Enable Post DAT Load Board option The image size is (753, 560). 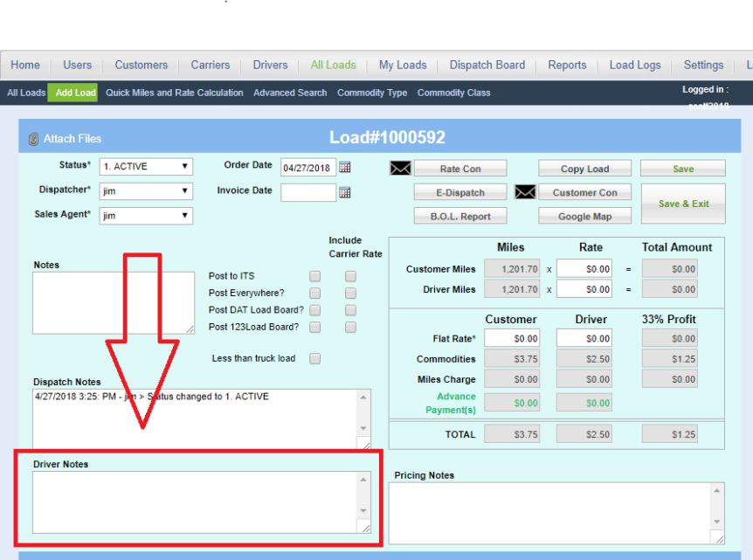click(x=314, y=309)
